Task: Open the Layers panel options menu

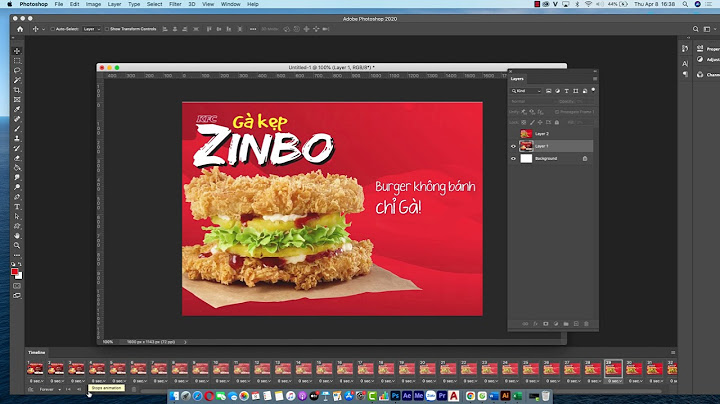Action: tap(595, 79)
